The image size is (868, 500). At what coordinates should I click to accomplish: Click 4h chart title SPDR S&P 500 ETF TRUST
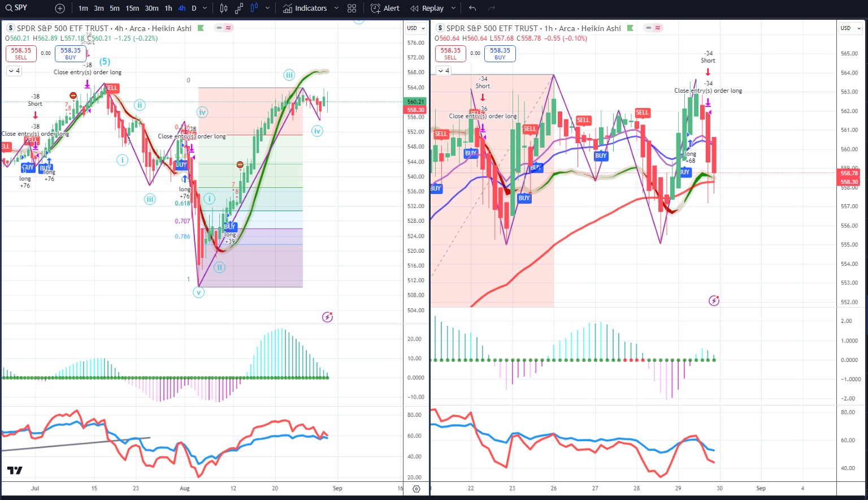click(62, 28)
